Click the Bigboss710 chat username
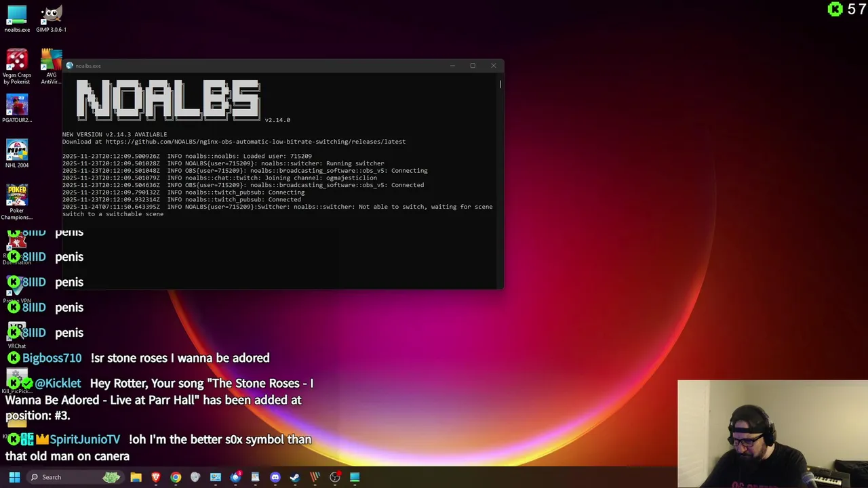Screen dimensions: 868x488 pyautogui.click(x=52, y=358)
